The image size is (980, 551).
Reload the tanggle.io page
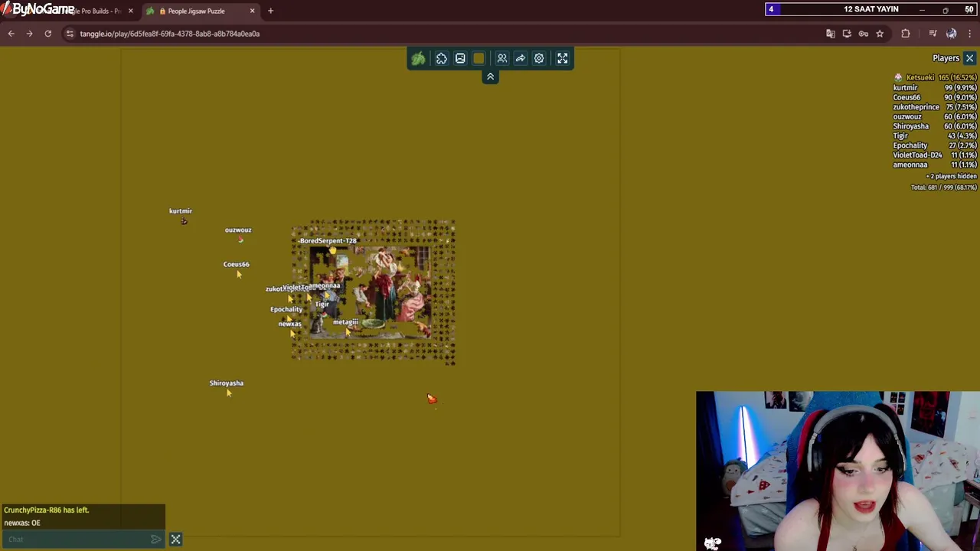click(x=47, y=34)
